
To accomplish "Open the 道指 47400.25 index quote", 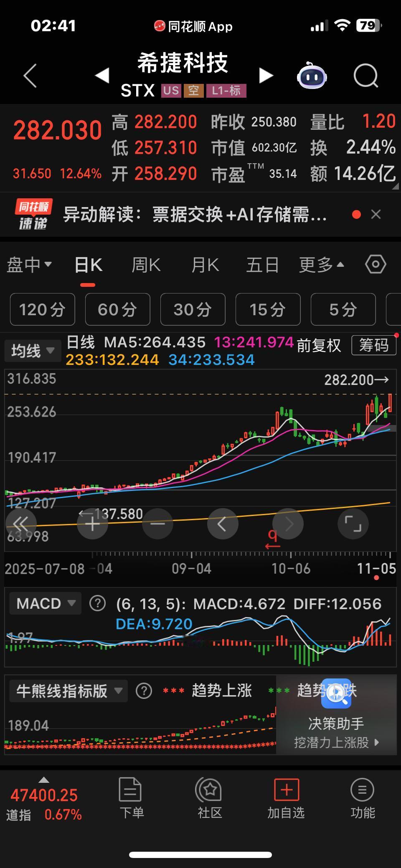I will click(44, 795).
